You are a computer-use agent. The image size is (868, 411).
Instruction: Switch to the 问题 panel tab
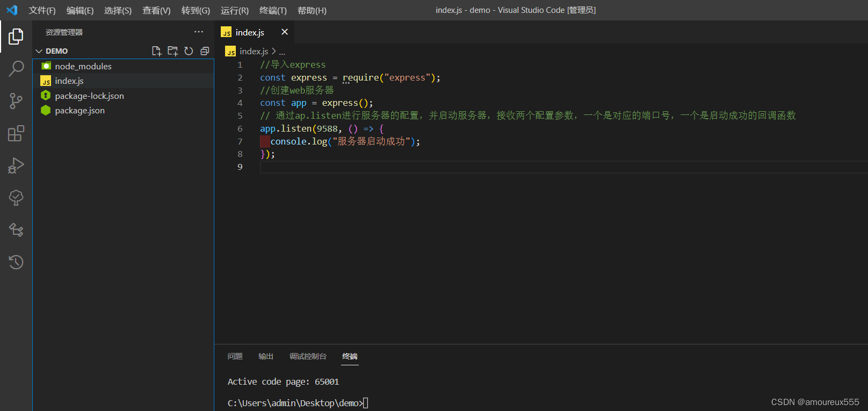235,356
